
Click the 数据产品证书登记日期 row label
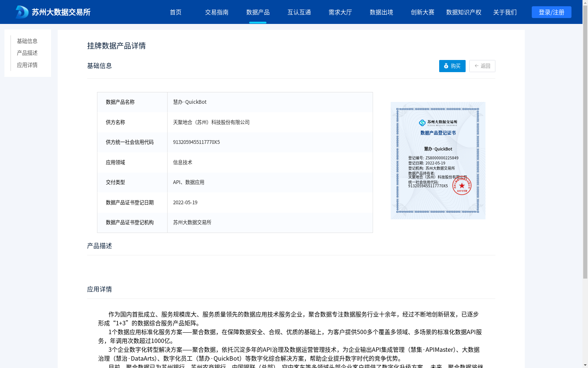click(130, 202)
